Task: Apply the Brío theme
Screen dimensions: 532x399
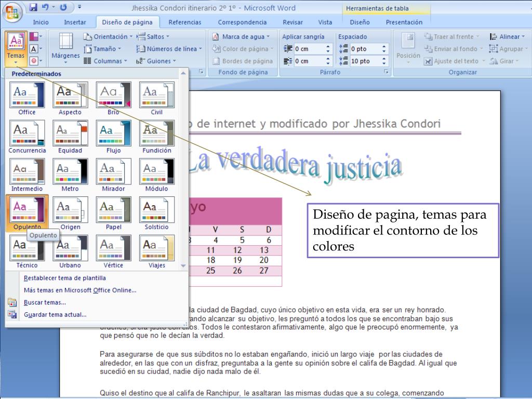Action: coord(113,98)
